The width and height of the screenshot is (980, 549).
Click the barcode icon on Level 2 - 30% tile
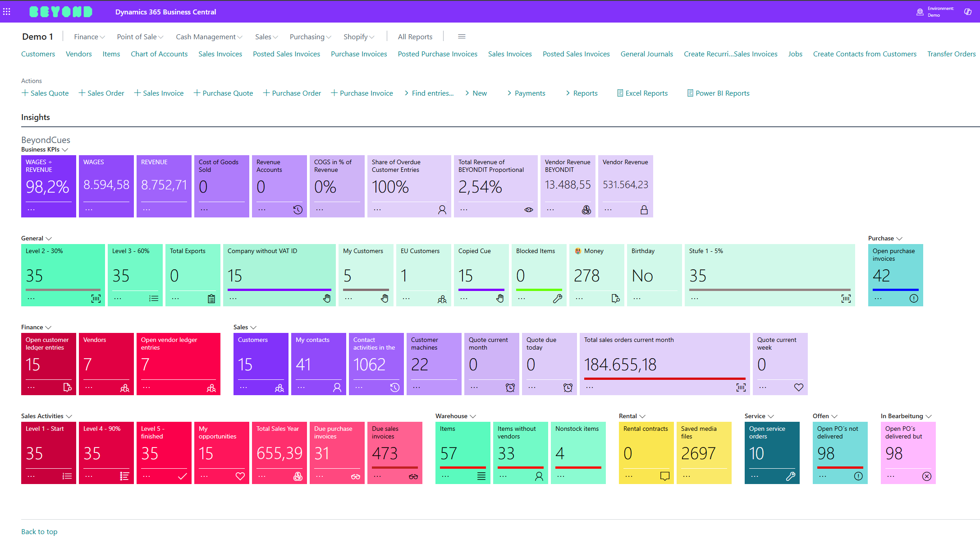point(96,299)
